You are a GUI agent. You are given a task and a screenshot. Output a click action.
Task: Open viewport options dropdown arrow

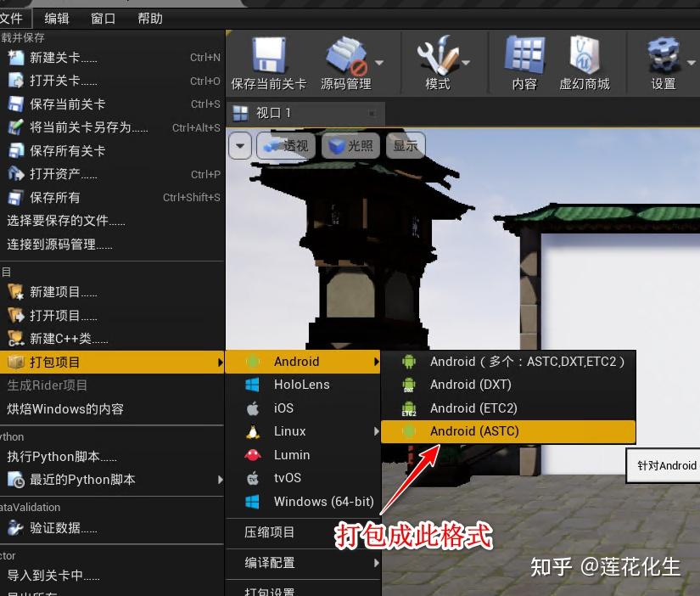tap(240, 146)
